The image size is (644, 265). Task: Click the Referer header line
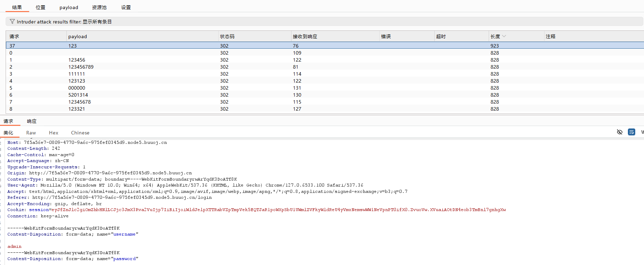[x=109, y=197]
